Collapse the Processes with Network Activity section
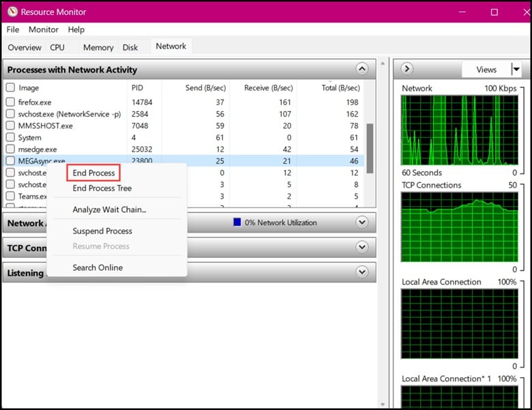The width and height of the screenshot is (532, 410). (x=362, y=69)
